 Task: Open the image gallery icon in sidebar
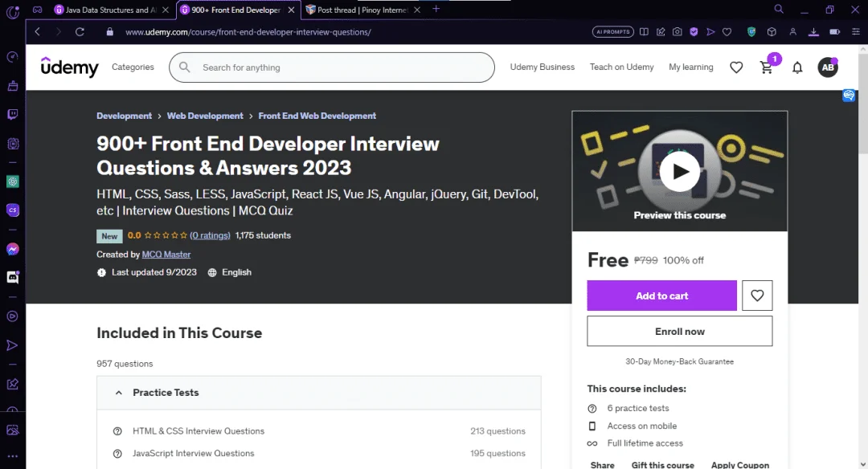point(12,430)
